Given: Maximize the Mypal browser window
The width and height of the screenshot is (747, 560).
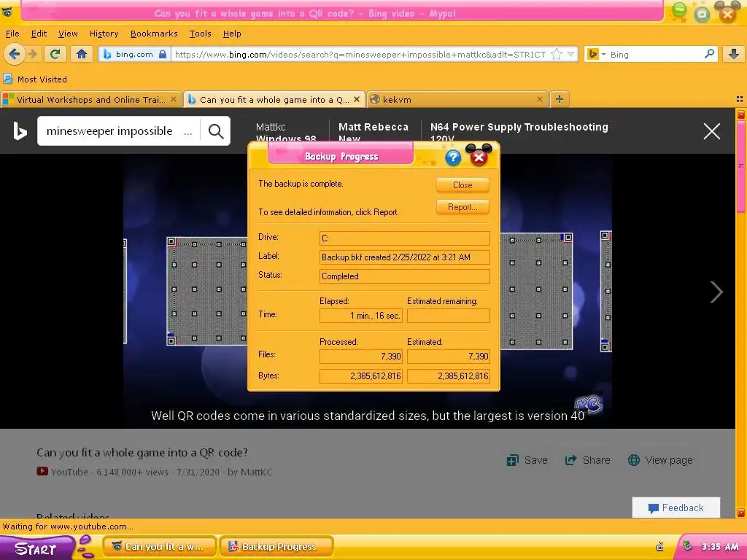Looking at the screenshot, I should (703, 14).
